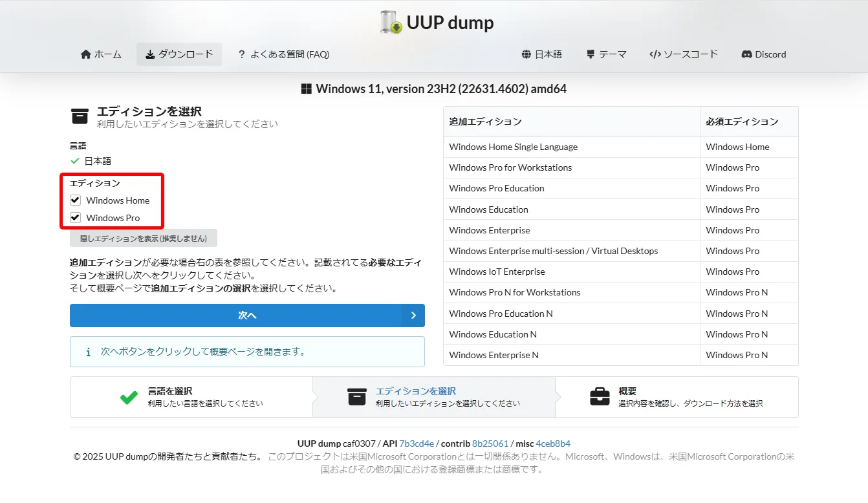Open the 7b3cd4e API commit link

tap(417, 444)
